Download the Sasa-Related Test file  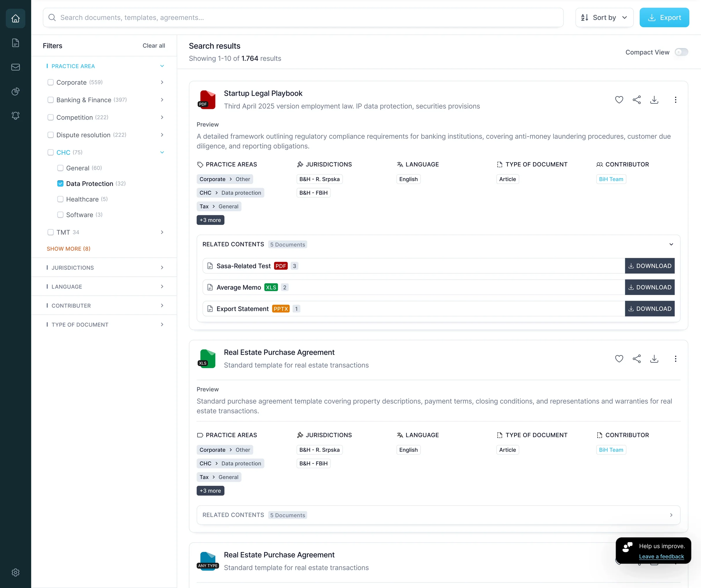pos(650,266)
